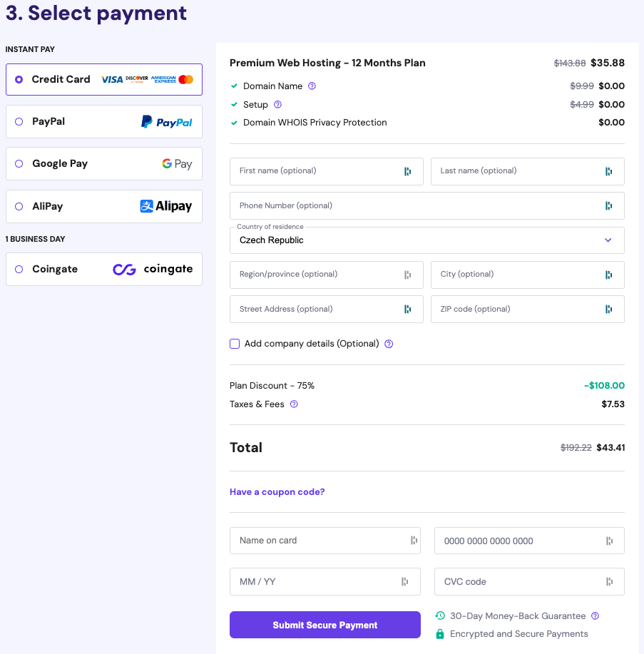This screenshot has height=654, width=644.
Task: Click the Name on card field
Action: (317, 541)
